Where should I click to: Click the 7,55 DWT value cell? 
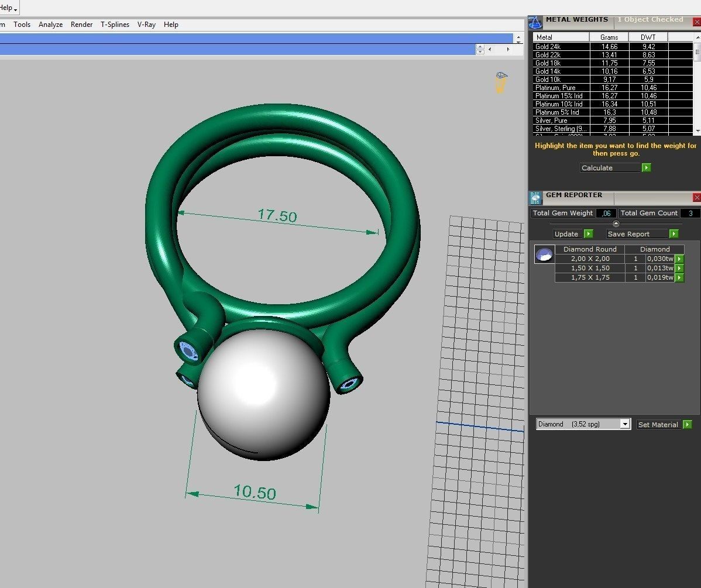click(x=649, y=63)
